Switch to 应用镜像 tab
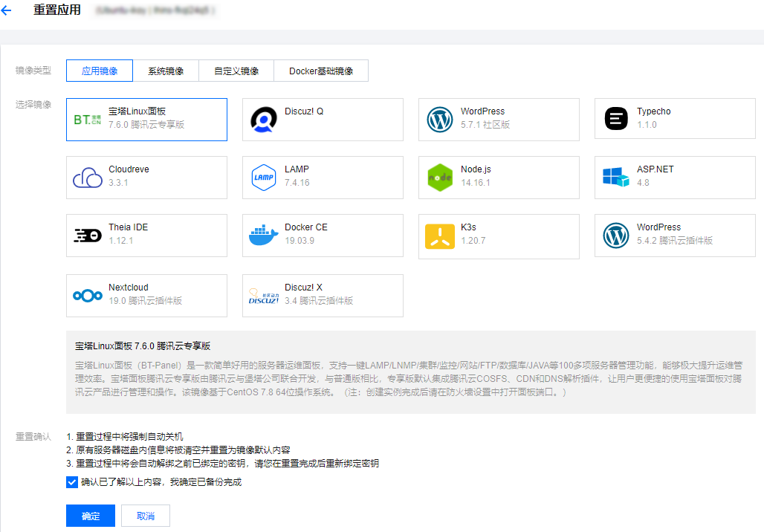764x532 pixels. (100, 71)
